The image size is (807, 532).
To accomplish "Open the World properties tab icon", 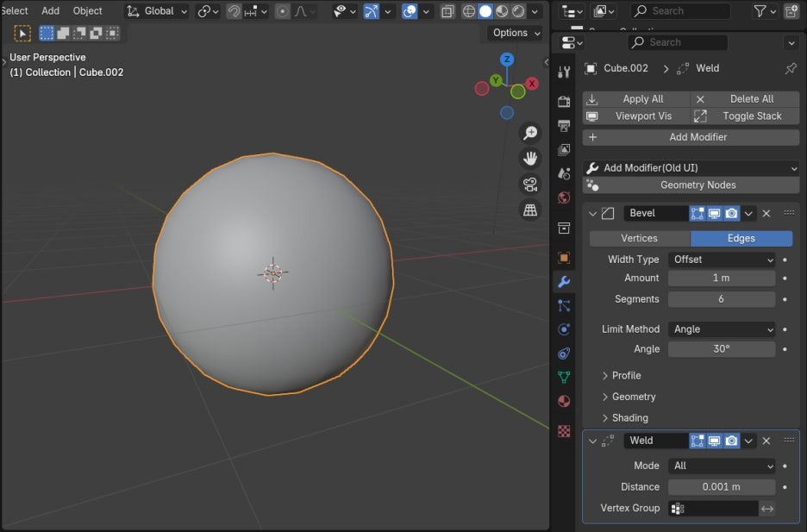I will click(564, 197).
